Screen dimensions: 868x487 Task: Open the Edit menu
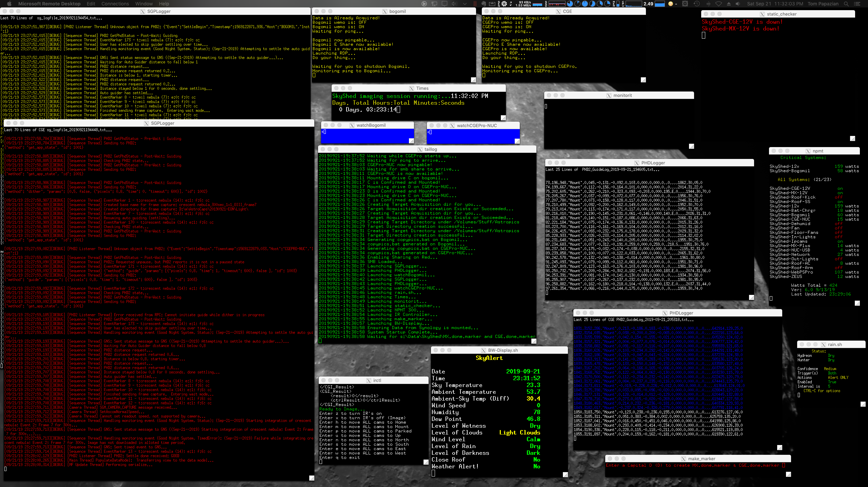point(91,4)
